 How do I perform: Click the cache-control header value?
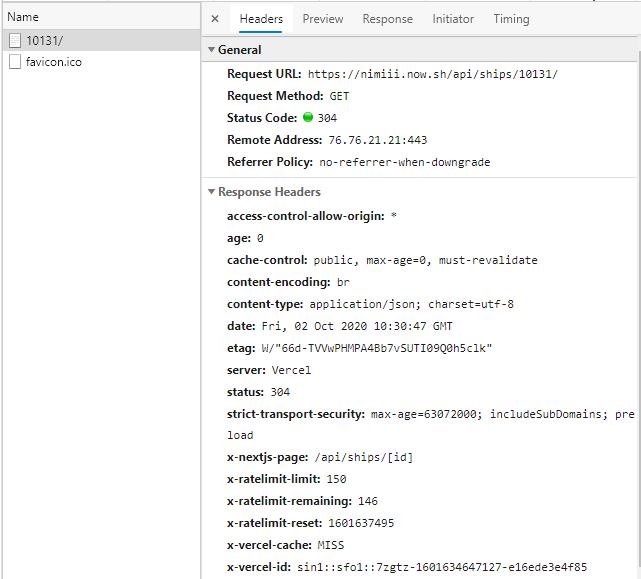426,260
